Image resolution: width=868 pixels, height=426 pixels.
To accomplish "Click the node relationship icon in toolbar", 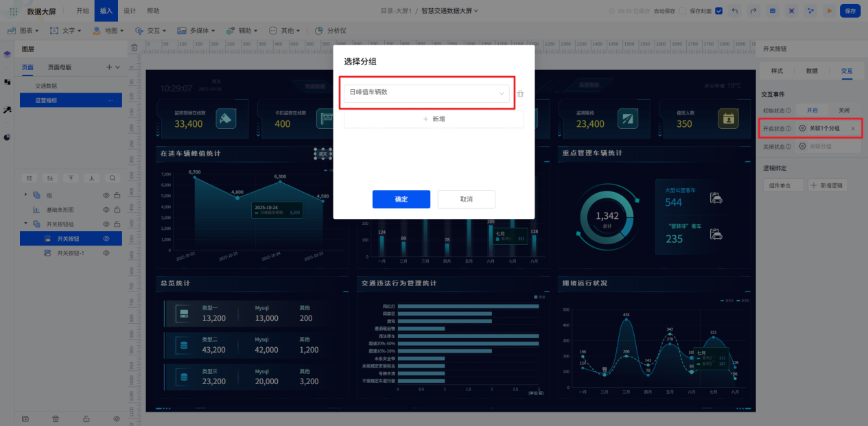I will [810, 11].
